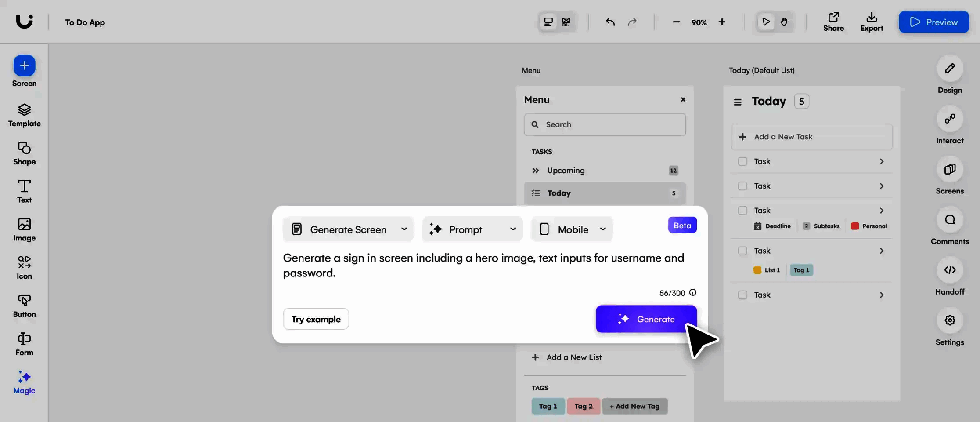Open the Mobile device dropdown
980x422 pixels.
coord(572,229)
